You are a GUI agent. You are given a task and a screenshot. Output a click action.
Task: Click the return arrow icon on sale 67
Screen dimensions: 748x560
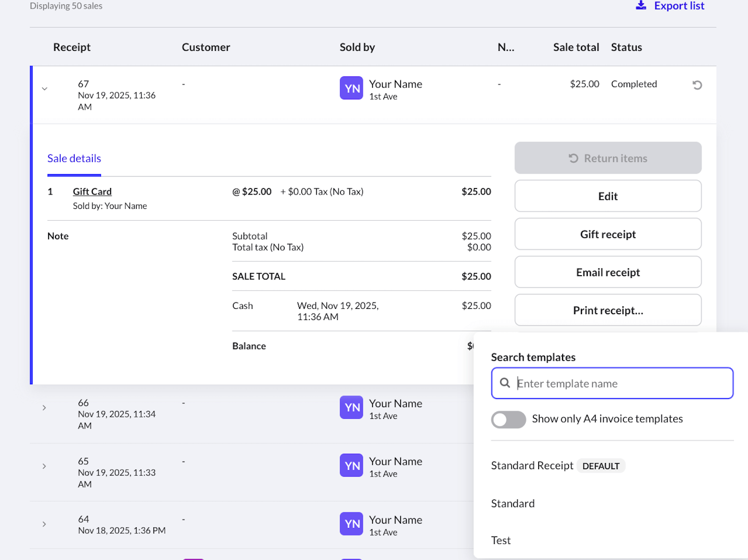click(697, 85)
